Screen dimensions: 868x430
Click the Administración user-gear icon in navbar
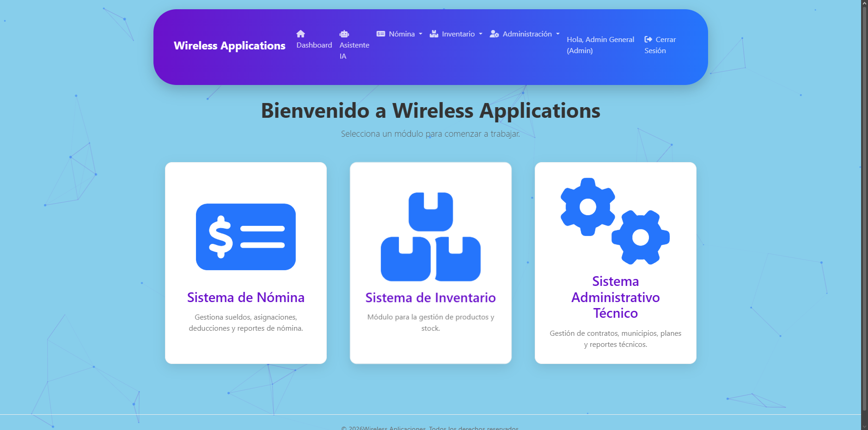(x=495, y=34)
